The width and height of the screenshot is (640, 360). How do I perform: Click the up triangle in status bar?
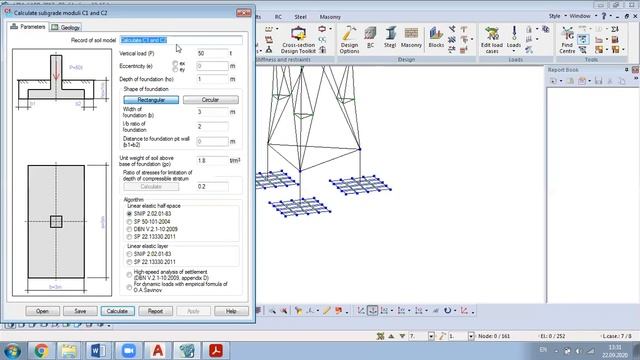[x=391, y=336]
